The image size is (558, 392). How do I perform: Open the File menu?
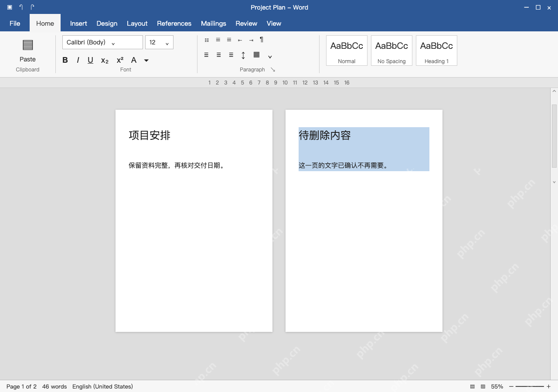pos(15,24)
